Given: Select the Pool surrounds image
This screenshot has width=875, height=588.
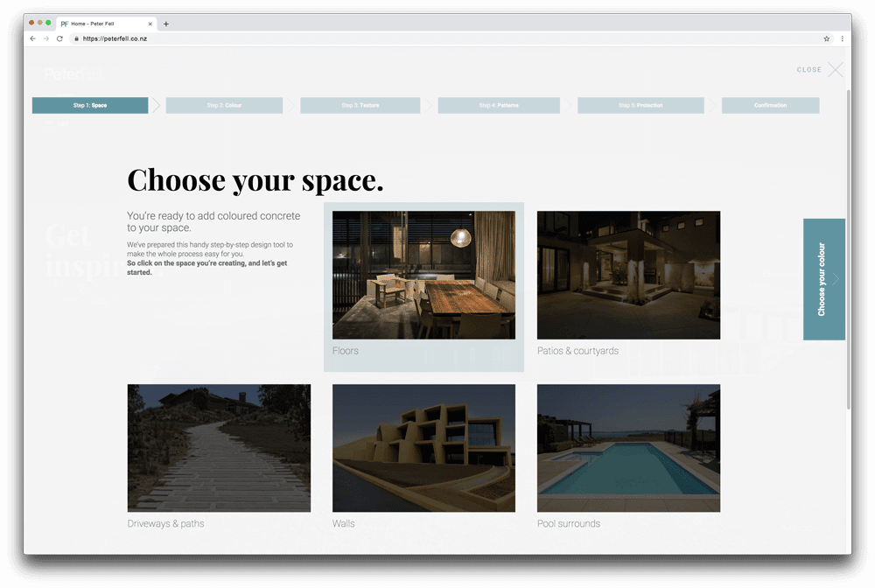Looking at the screenshot, I should pyautogui.click(x=628, y=448).
